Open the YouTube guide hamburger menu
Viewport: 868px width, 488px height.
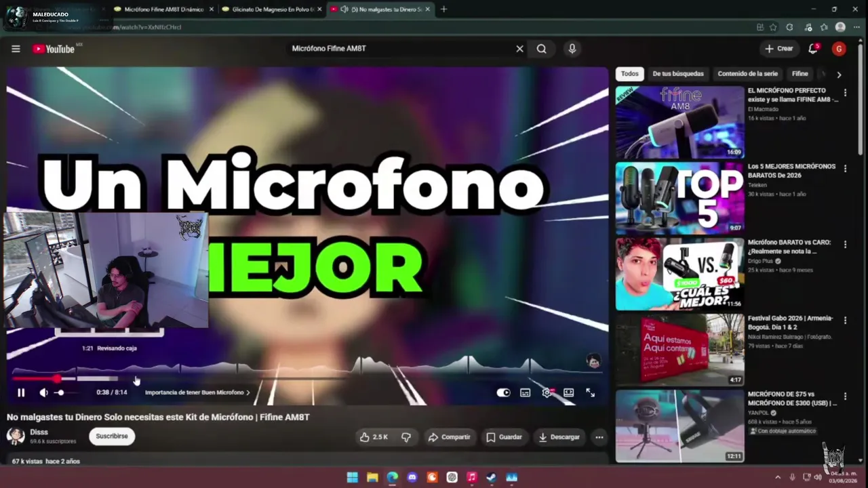click(x=16, y=49)
